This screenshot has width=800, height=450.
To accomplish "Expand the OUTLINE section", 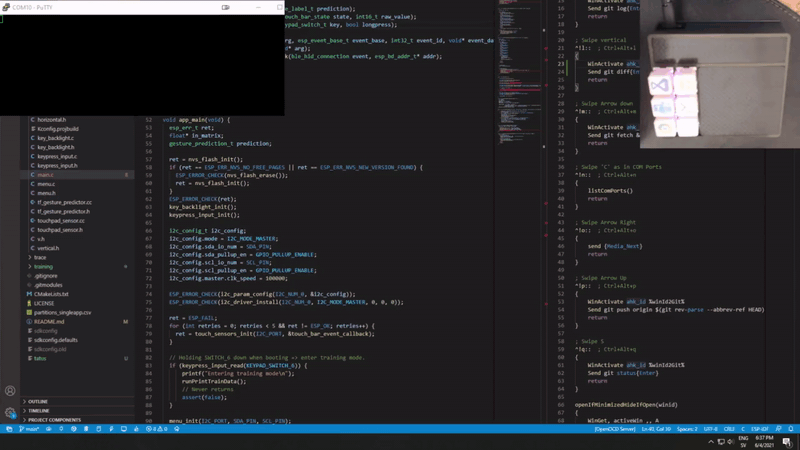I will click(38, 401).
